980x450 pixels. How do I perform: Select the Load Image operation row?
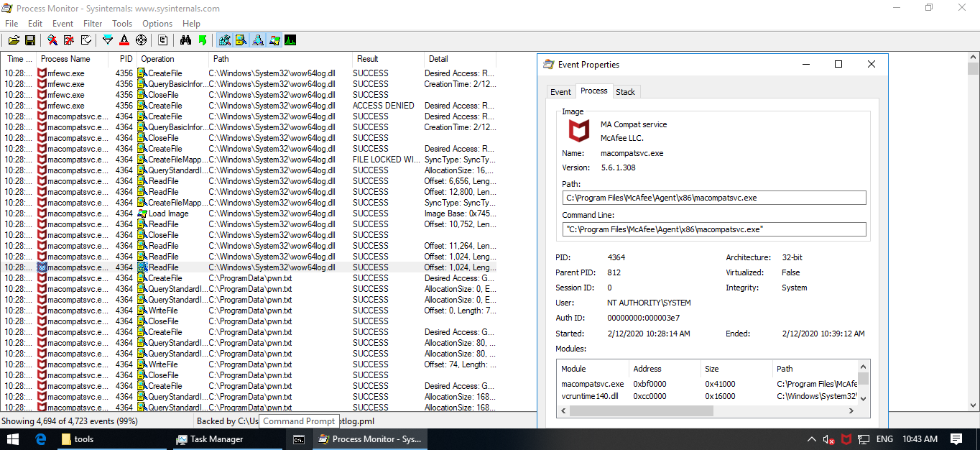[249, 213]
